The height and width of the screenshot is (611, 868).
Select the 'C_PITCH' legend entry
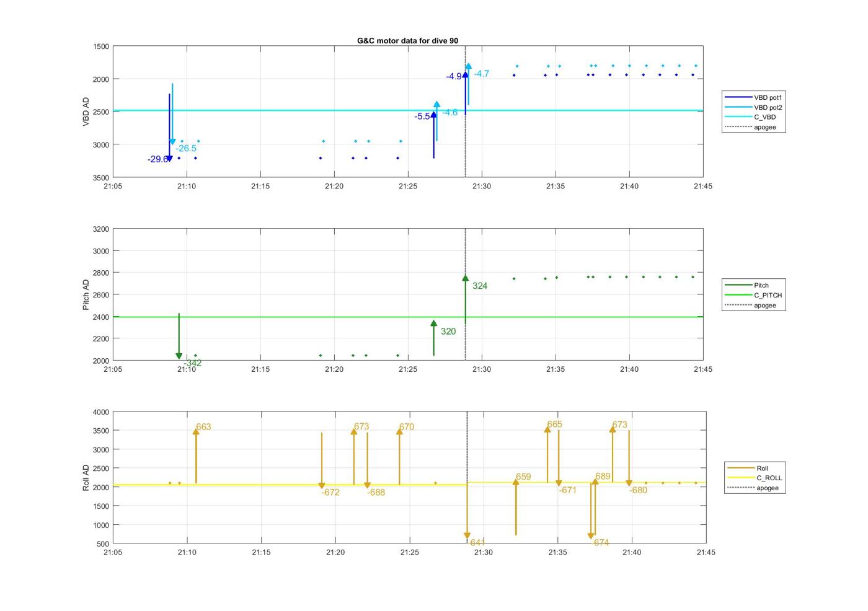[x=754, y=295]
